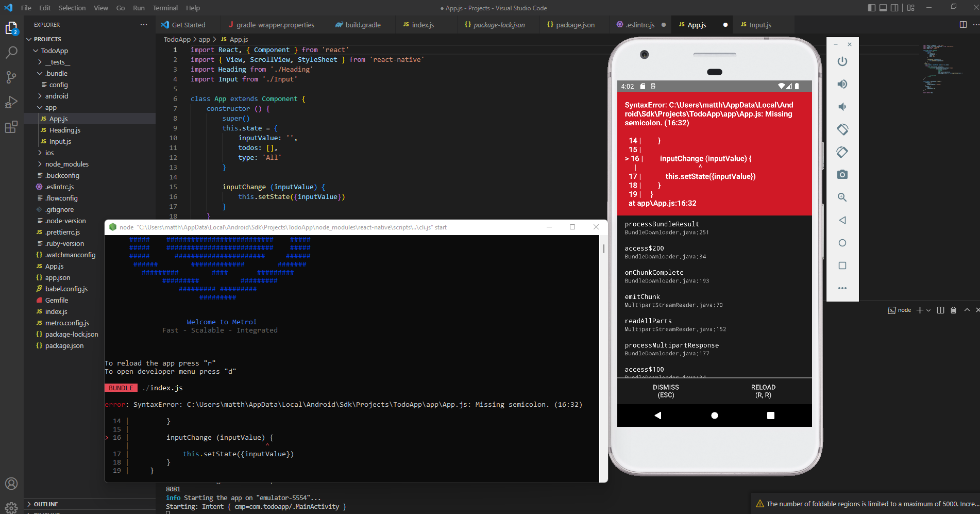Open the Source Control view
This screenshot has width=980, height=514.
tap(11, 77)
